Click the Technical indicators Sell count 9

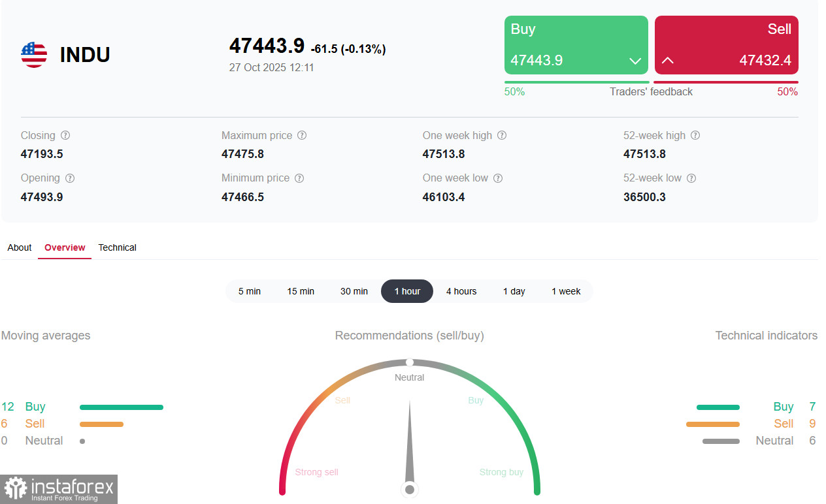pyautogui.click(x=812, y=424)
